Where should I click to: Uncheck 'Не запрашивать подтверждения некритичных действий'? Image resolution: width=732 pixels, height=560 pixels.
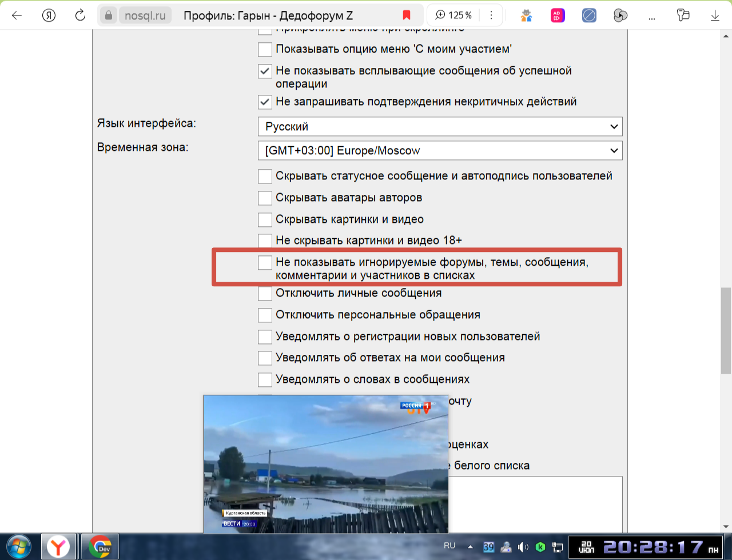265,102
